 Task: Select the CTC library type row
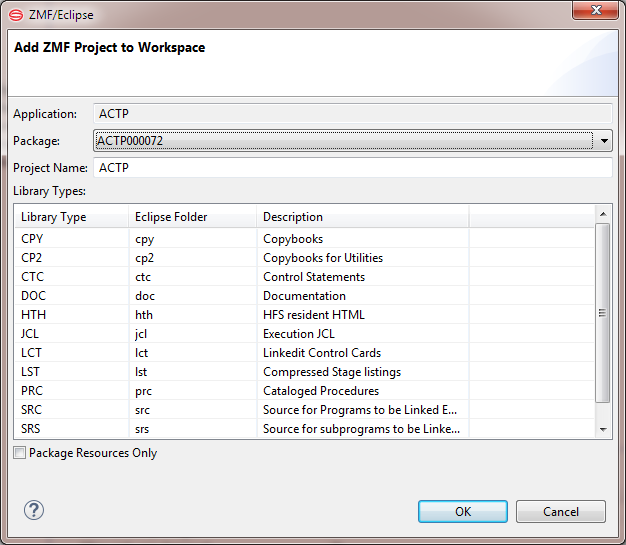(x=304, y=277)
